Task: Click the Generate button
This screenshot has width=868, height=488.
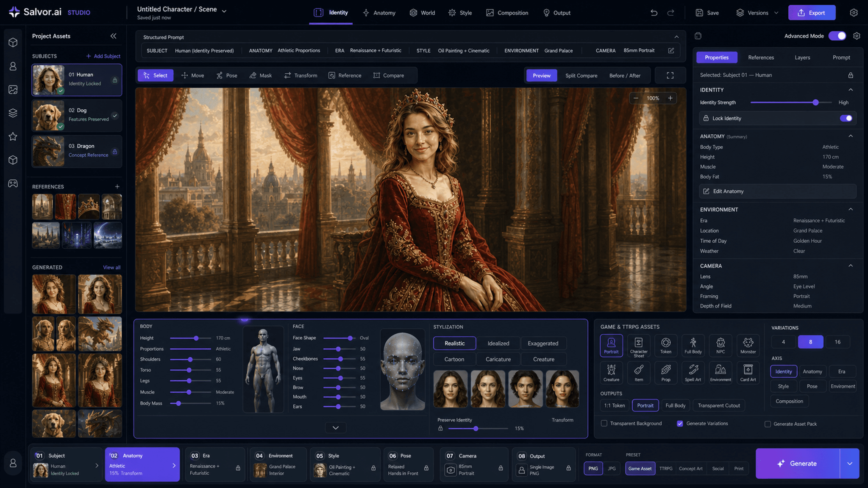Action: click(798, 463)
